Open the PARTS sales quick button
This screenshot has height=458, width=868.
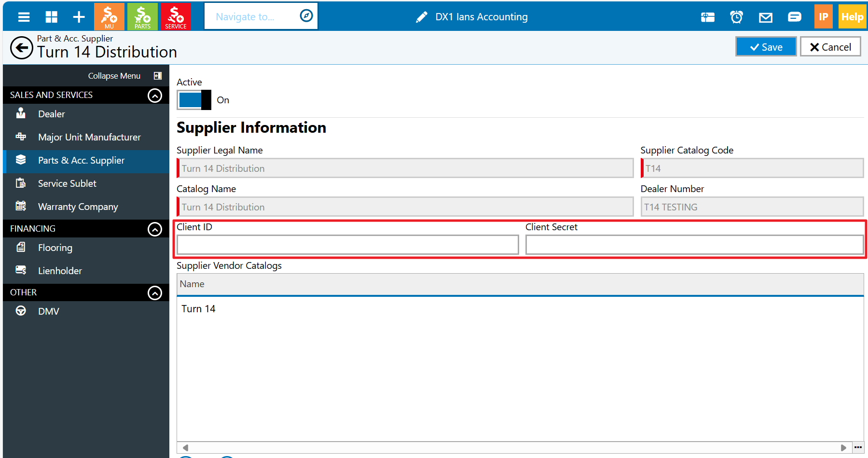click(x=142, y=17)
